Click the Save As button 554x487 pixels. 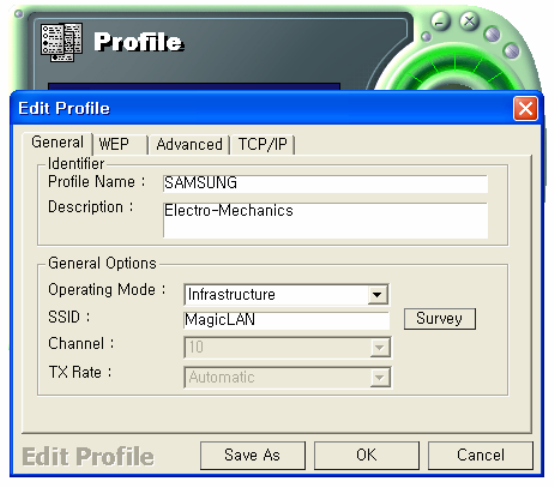pos(252,455)
